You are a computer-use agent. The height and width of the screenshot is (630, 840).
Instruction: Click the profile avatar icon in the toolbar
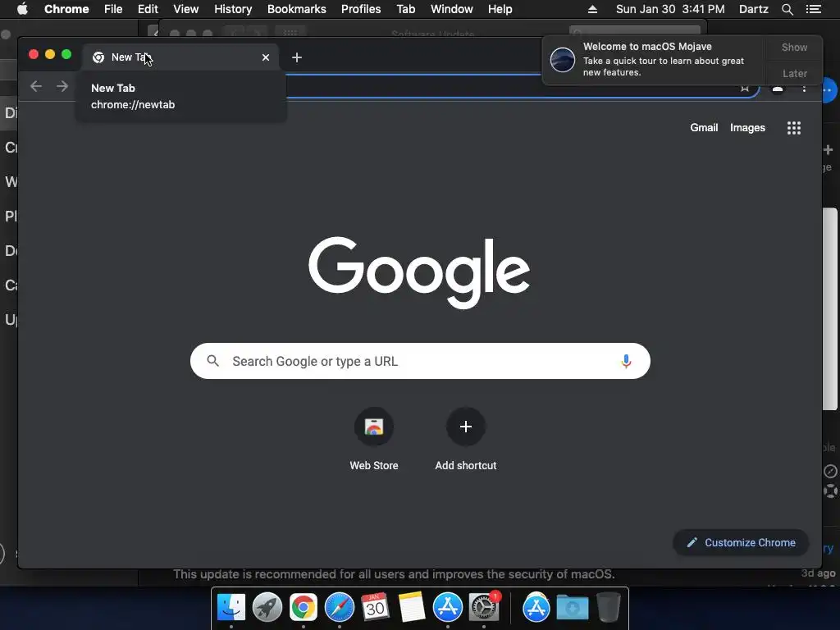click(778, 89)
